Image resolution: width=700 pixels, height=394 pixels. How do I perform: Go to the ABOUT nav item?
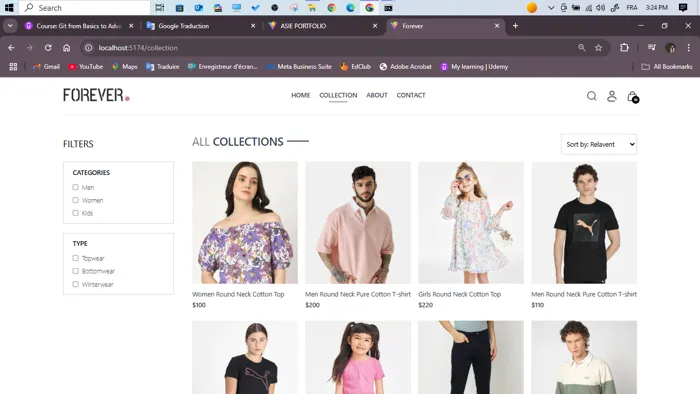click(377, 95)
